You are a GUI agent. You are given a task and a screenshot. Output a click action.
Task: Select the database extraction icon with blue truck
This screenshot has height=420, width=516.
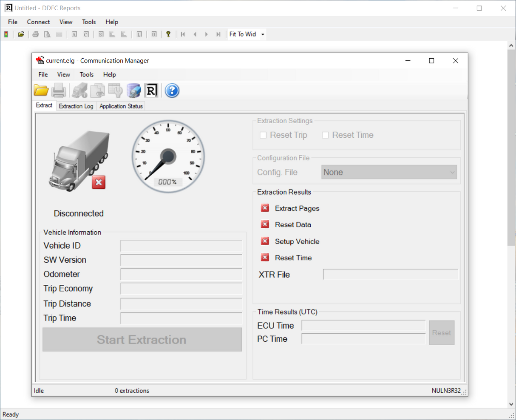pyautogui.click(x=133, y=90)
